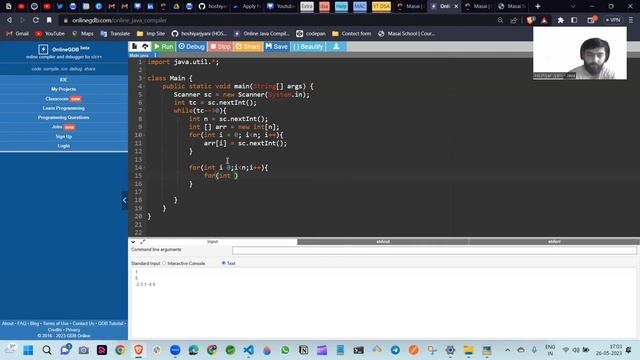
Task: Collapse the left sidebar arrow
Action: tap(124, 200)
